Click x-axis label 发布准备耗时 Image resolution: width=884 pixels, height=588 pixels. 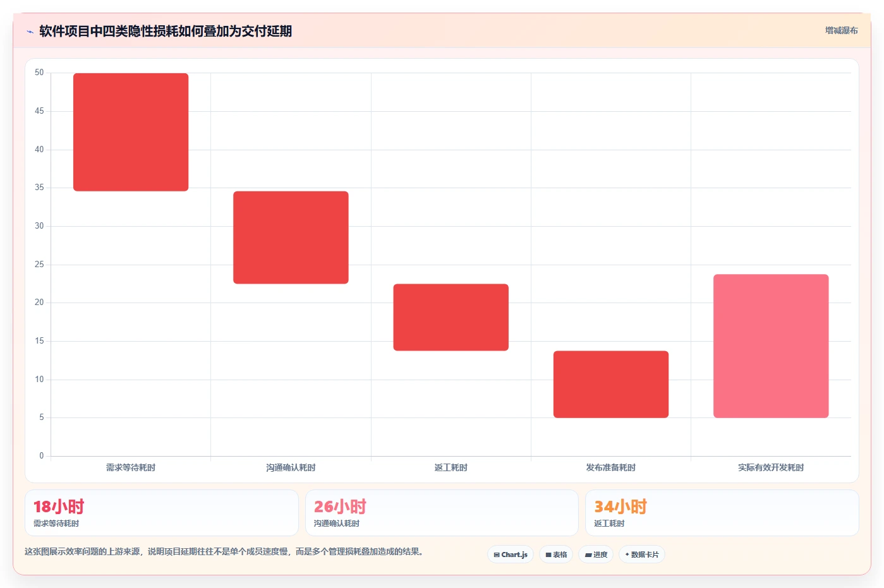(611, 467)
